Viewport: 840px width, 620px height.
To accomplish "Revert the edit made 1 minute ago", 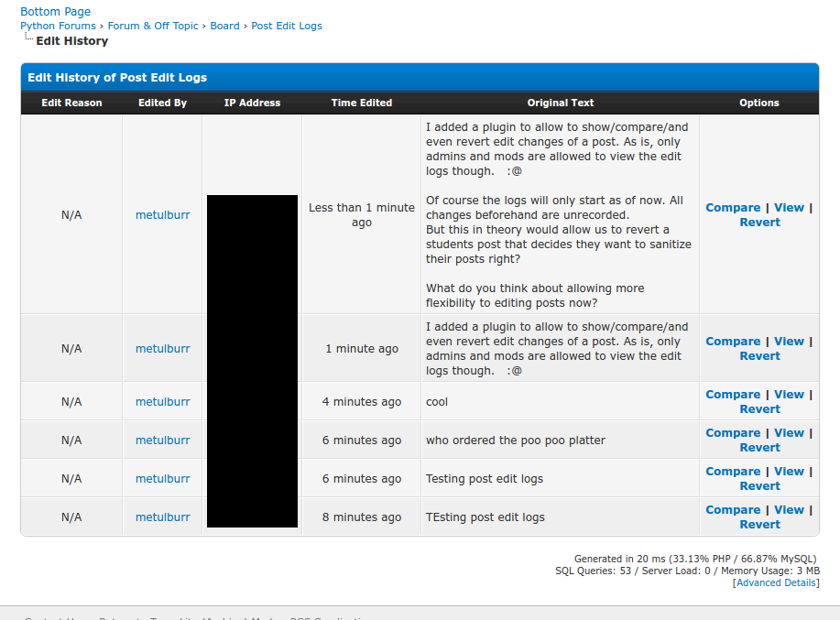I will 759,356.
